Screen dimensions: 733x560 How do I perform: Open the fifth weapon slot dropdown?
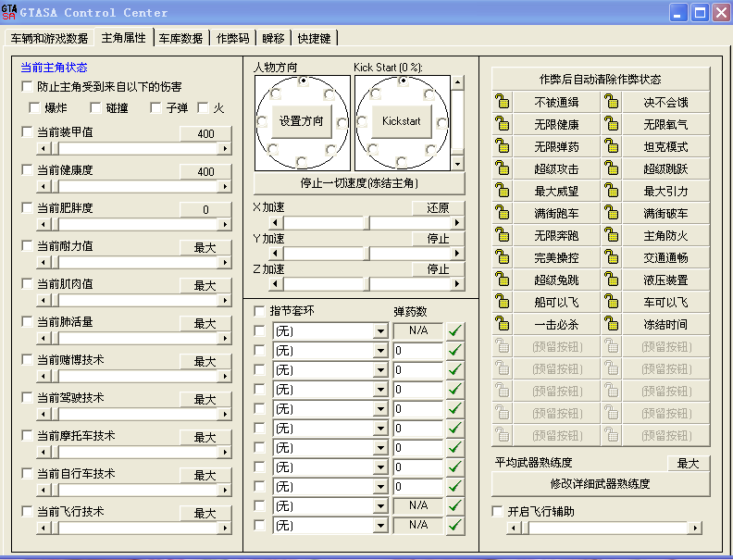click(x=380, y=409)
